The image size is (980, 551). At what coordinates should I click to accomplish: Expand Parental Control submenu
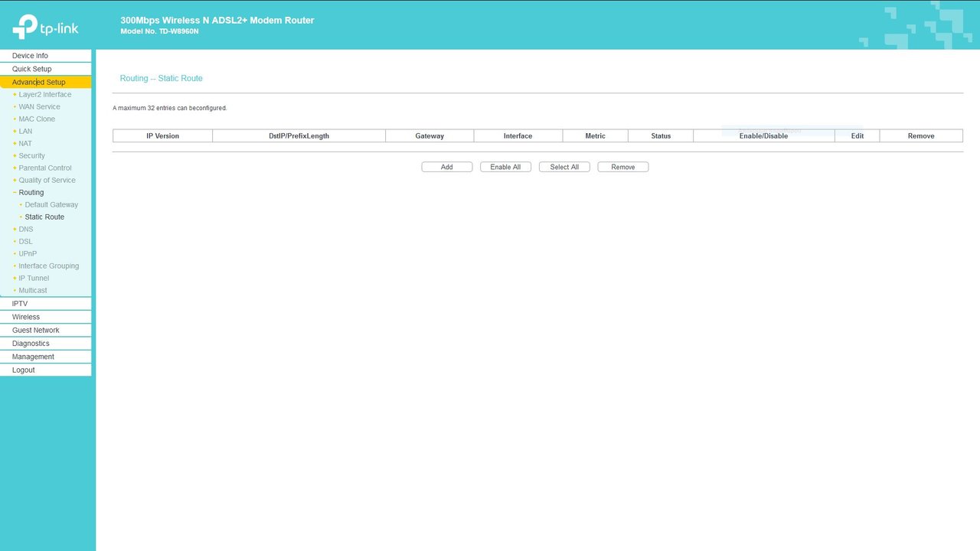pos(44,168)
